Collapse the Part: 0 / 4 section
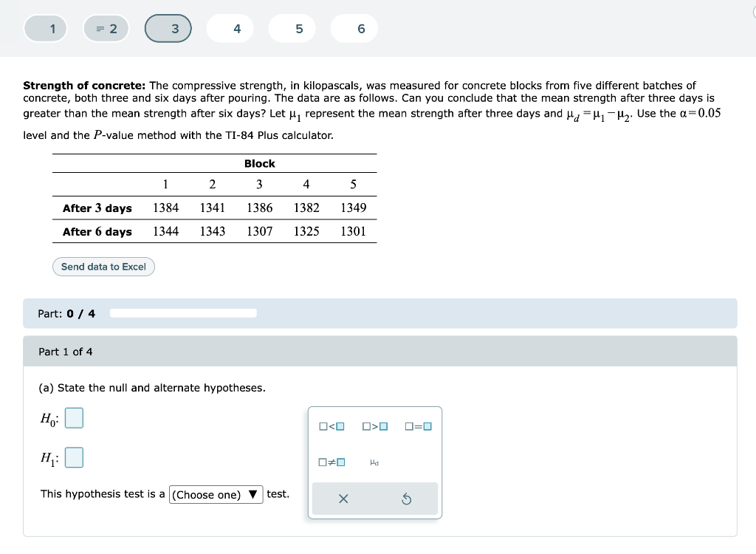The height and width of the screenshot is (554, 756). pyautogui.click(x=65, y=313)
